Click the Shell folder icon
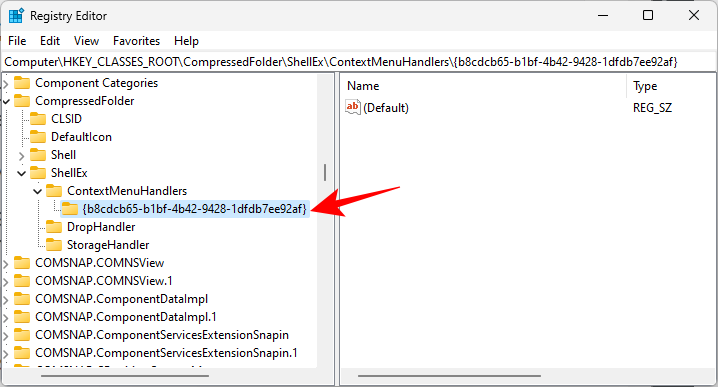The height and width of the screenshot is (387, 718). click(38, 155)
